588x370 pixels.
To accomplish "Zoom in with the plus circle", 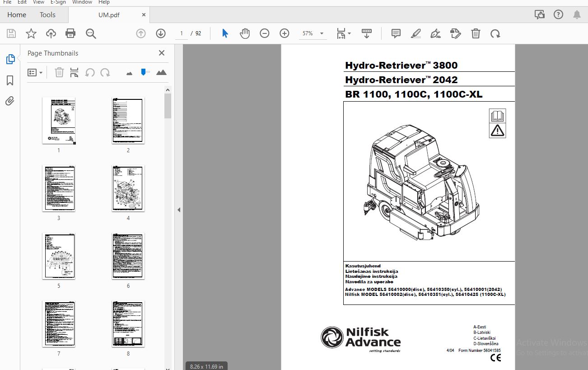I will pos(285,33).
